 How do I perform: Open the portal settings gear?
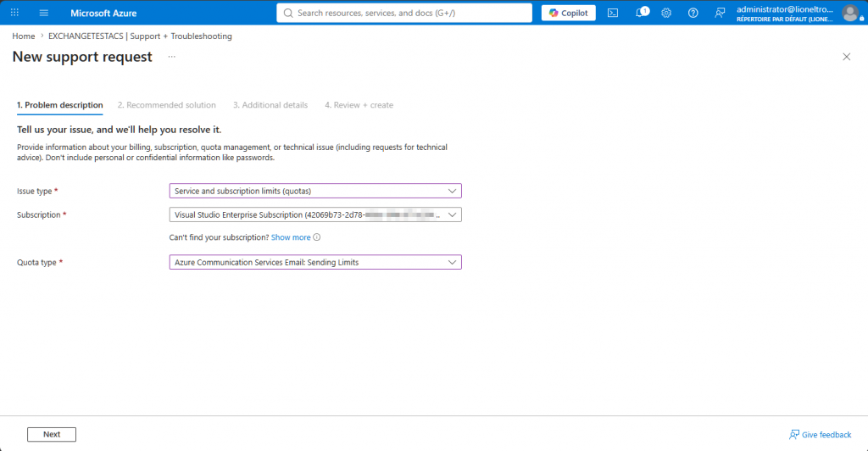[x=666, y=13]
